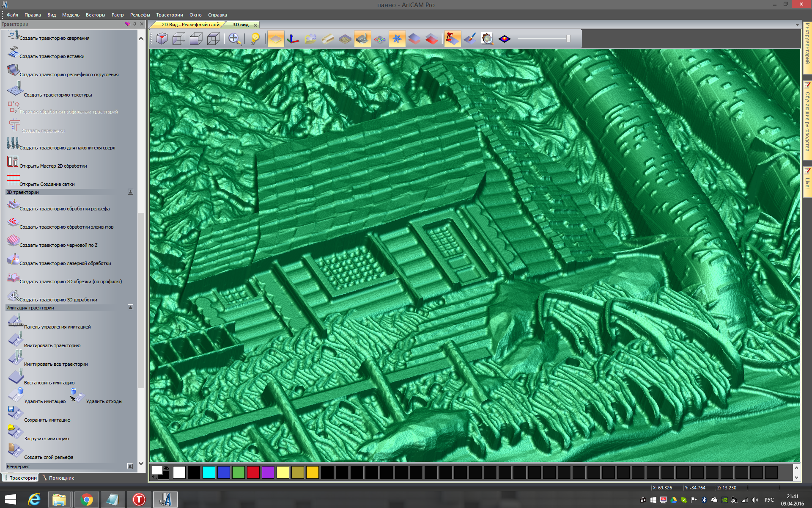The image size is (812, 508).
Task: Open Chrome from the taskbar
Action: pyautogui.click(x=87, y=500)
